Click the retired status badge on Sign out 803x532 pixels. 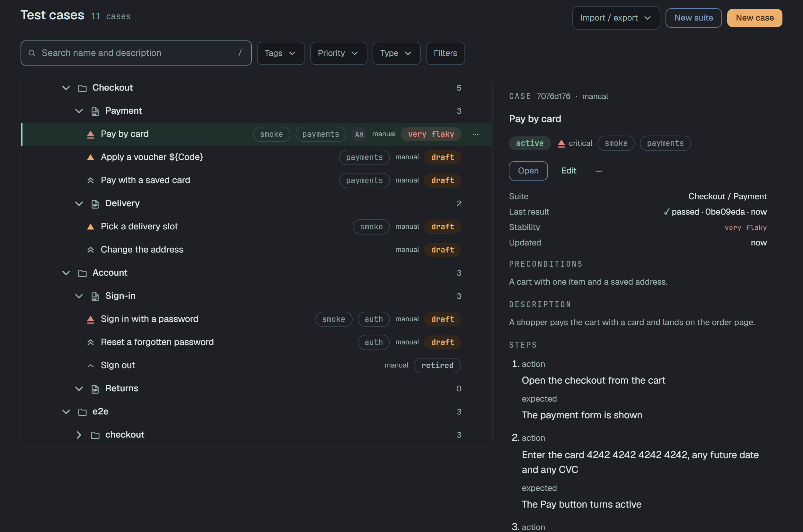click(437, 366)
